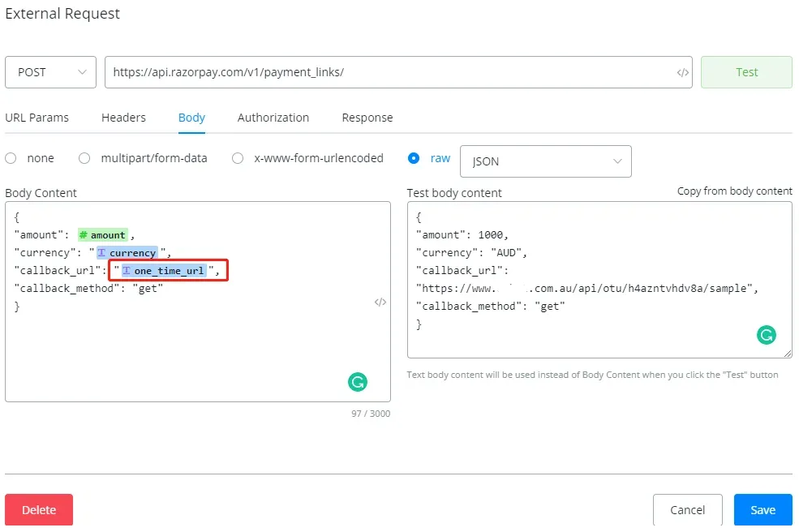
Task: Click the 97 / 3000 character counter
Action: [x=371, y=414]
